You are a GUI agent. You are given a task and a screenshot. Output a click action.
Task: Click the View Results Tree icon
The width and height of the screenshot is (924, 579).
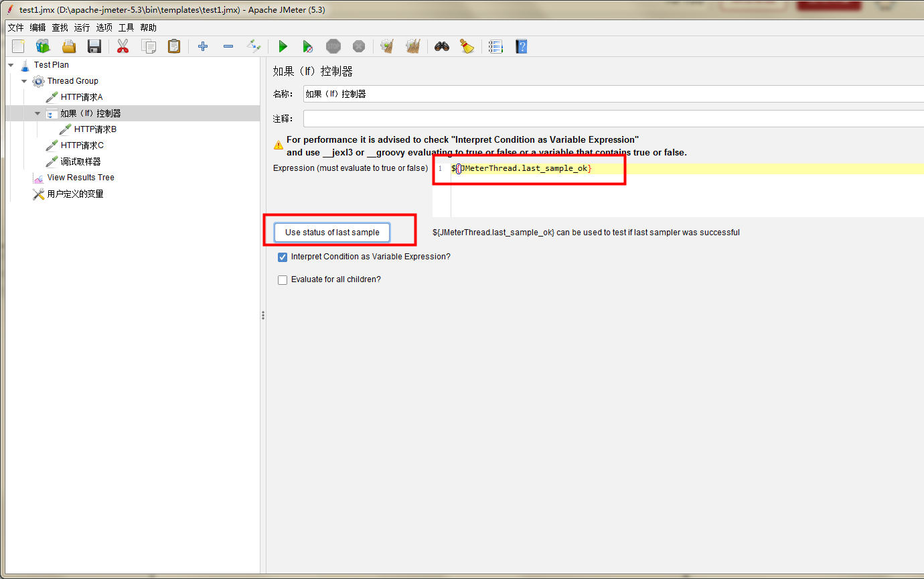coord(39,178)
